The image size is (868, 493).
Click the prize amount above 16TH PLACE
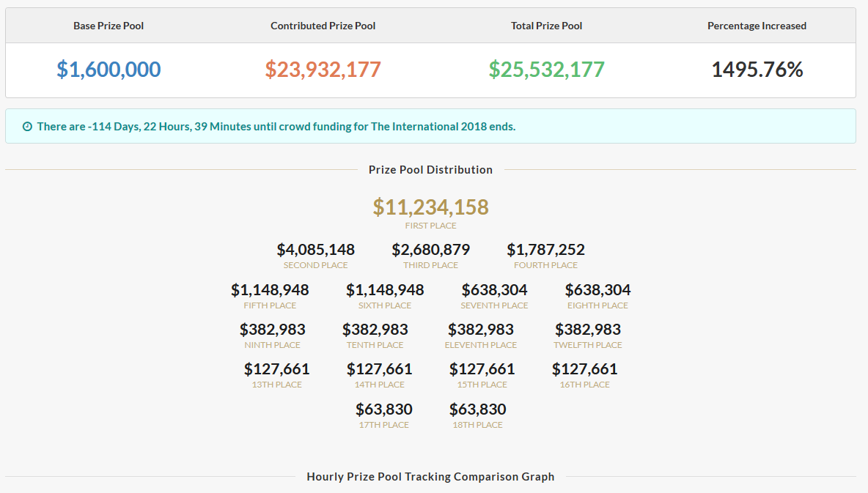[584, 369]
